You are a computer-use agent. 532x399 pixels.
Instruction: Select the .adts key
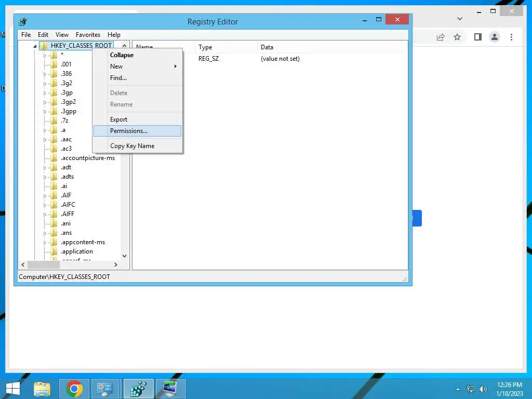point(67,177)
